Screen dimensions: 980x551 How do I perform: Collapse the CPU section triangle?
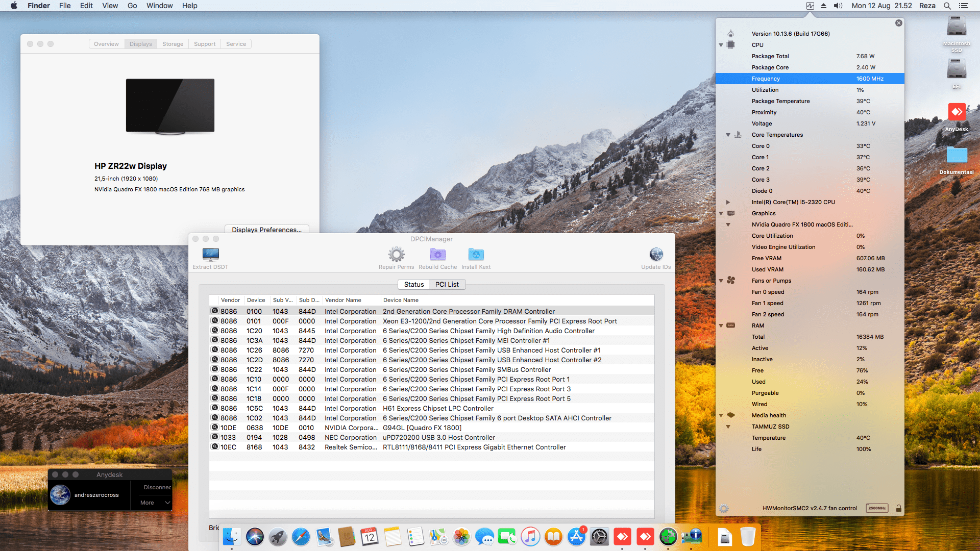pos(721,45)
